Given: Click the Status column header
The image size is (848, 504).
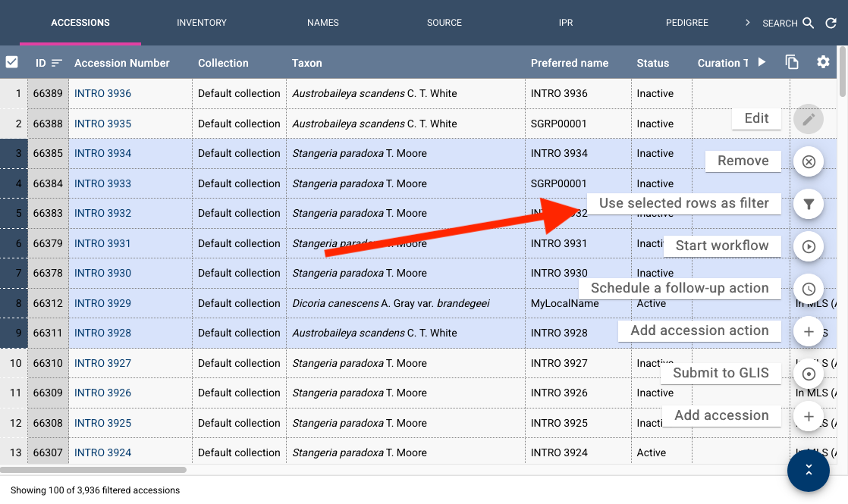Looking at the screenshot, I should [653, 63].
